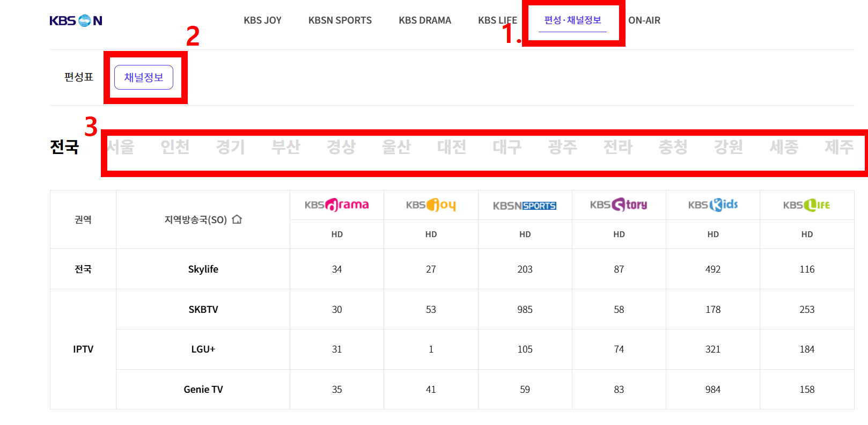Click the IPTV region cell
This screenshot has height=425, width=868.
point(83,349)
